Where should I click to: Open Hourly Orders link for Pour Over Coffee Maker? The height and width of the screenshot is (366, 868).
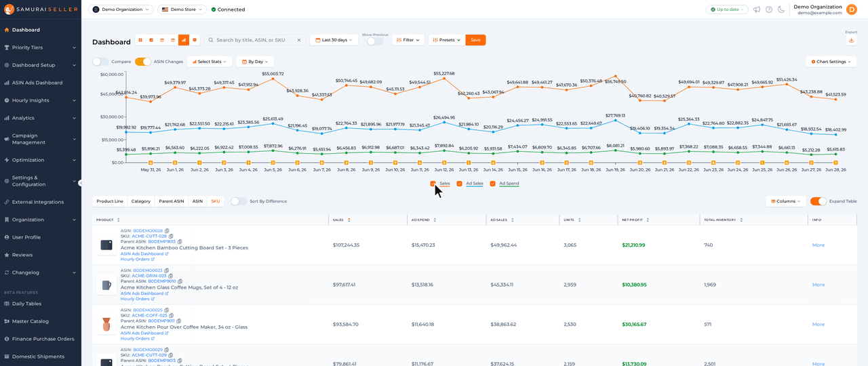pyautogui.click(x=138, y=338)
